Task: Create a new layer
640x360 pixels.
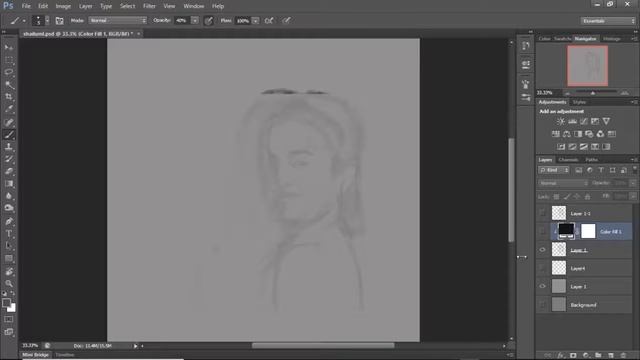Action: (611, 356)
